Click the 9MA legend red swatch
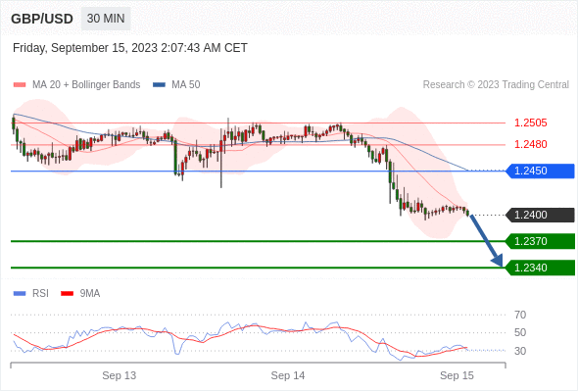 click(67, 294)
